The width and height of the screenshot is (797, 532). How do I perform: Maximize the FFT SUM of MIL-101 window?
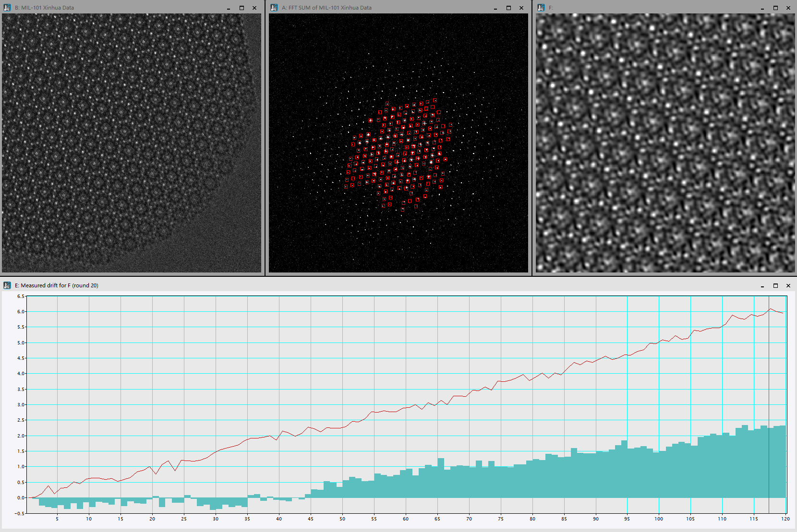click(x=507, y=8)
